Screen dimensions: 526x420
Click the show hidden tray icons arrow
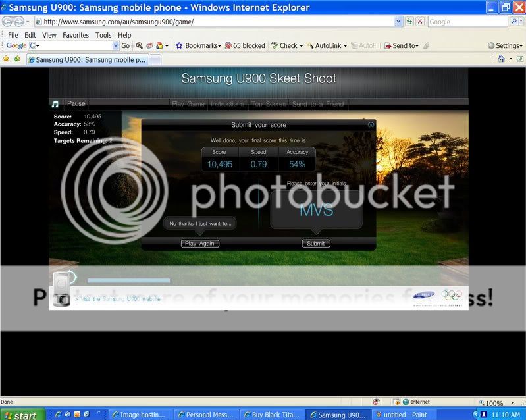pyautogui.click(x=475, y=415)
